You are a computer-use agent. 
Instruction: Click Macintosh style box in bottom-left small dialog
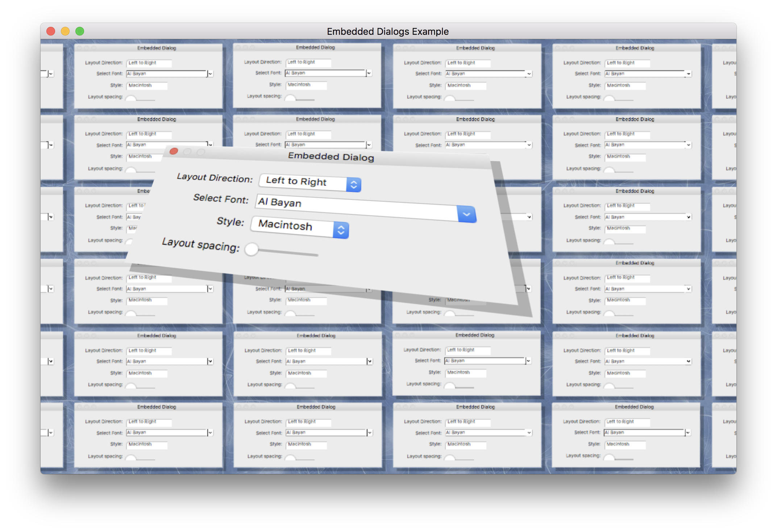pyautogui.click(x=147, y=444)
